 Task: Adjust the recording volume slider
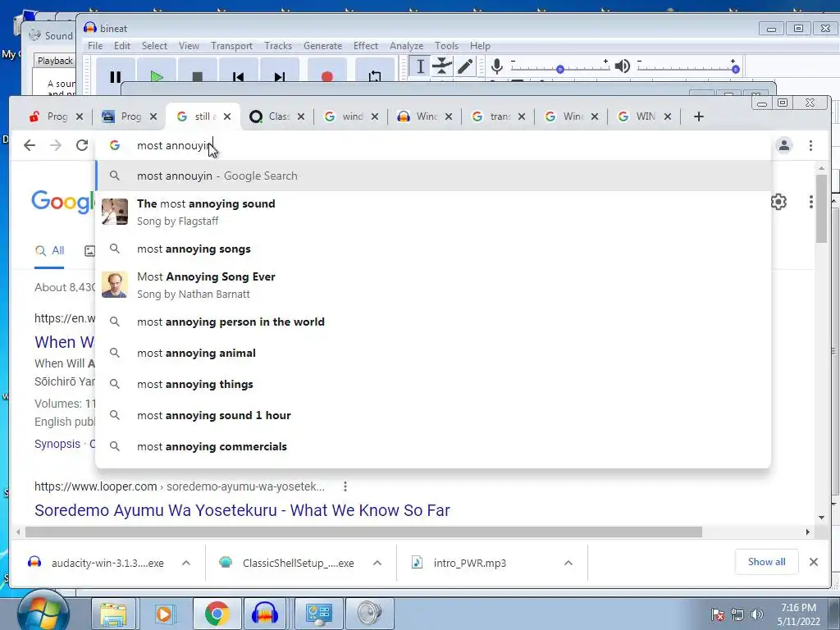(x=559, y=69)
